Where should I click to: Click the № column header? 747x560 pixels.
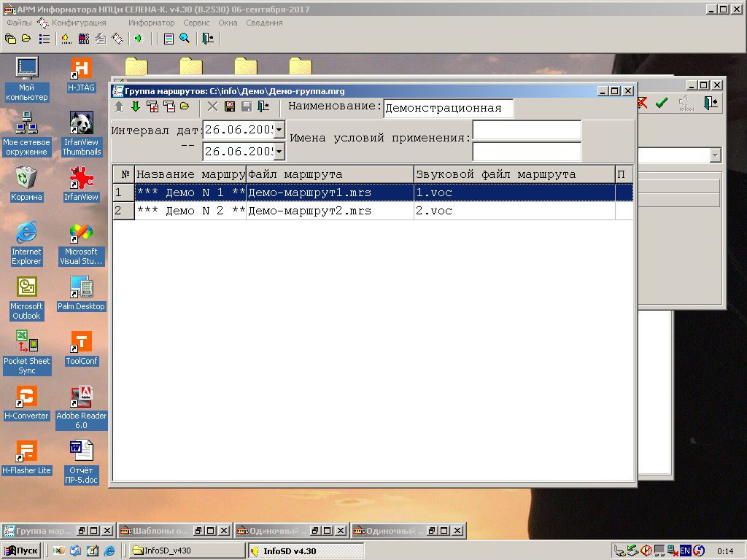124,174
